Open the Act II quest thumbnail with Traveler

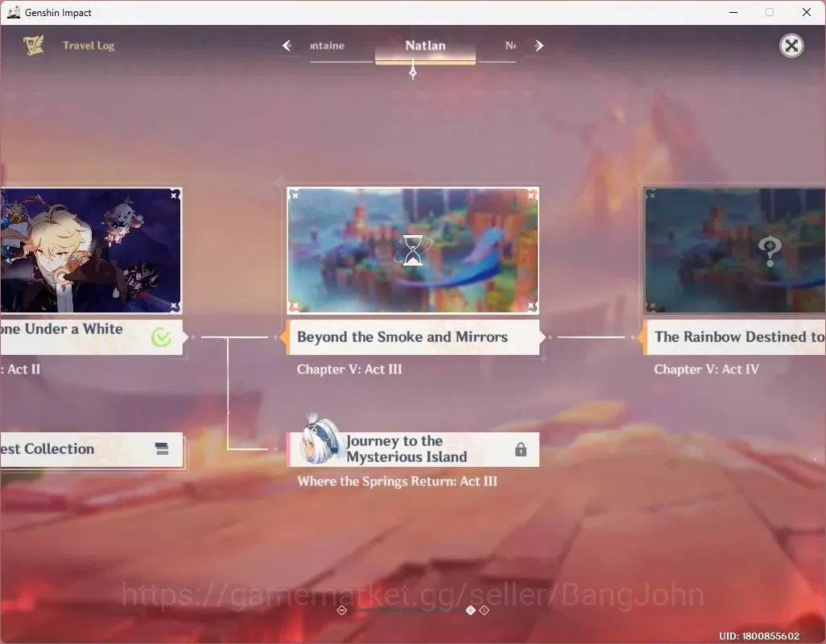point(91,250)
